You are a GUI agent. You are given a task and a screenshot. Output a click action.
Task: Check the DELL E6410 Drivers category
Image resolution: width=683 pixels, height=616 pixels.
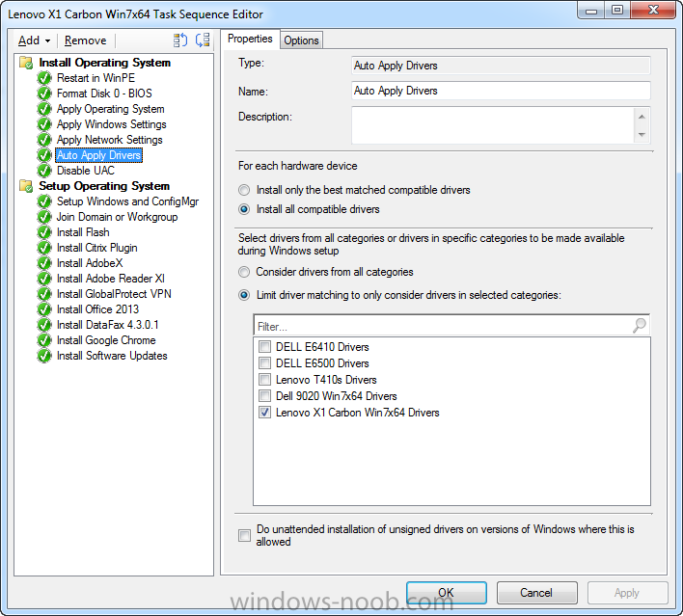264,346
